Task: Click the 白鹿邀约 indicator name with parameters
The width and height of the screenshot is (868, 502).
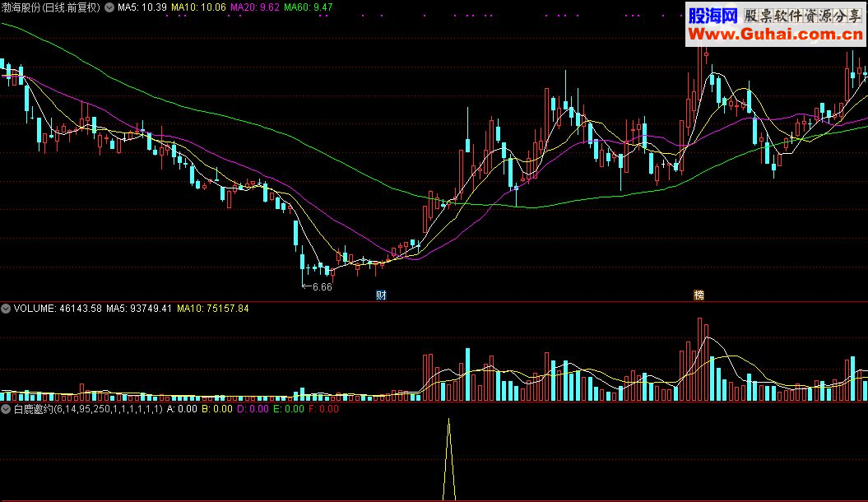Action: coord(88,410)
